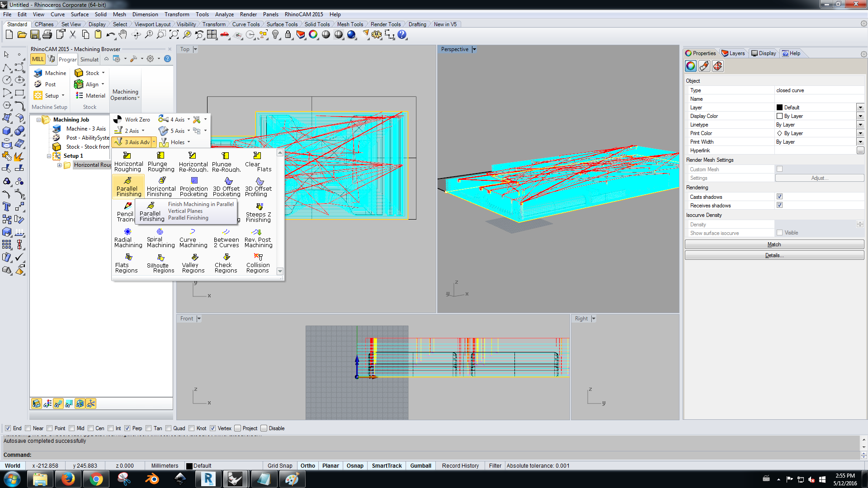Choose the Silhouette Regions tool
Image resolution: width=868 pixels, height=488 pixels.
coord(160,263)
